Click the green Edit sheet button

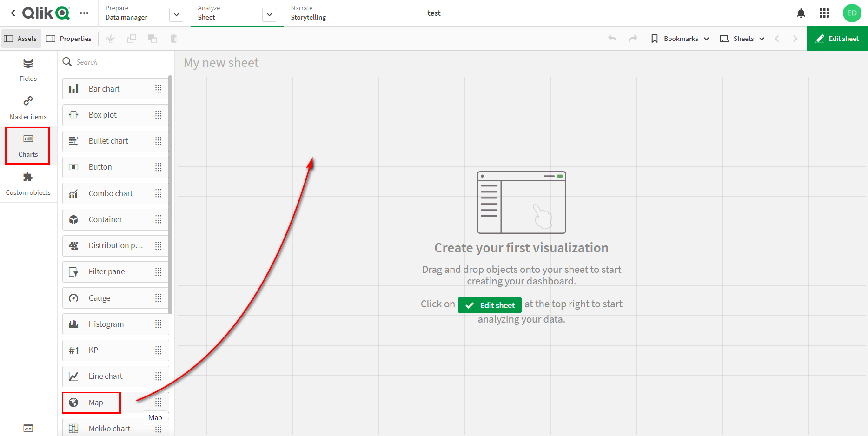(x=837, y=39)
